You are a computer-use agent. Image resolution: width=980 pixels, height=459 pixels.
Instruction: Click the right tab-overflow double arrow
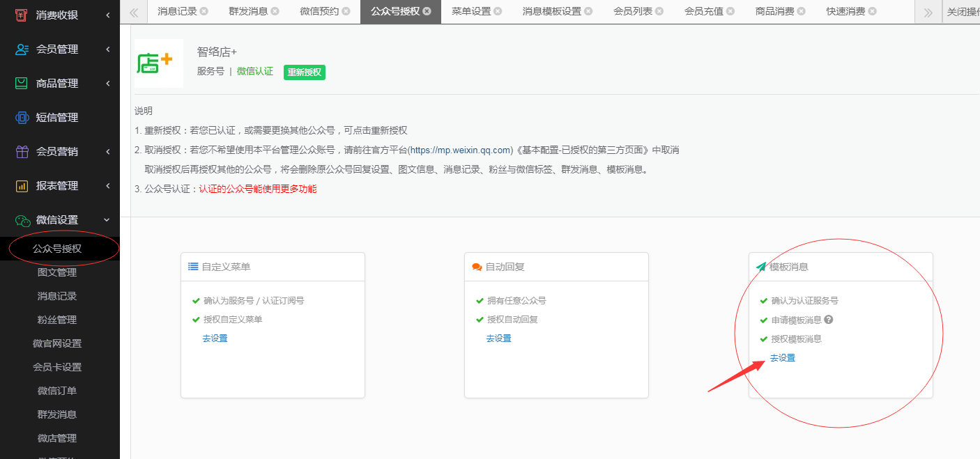tap(928, 11)
